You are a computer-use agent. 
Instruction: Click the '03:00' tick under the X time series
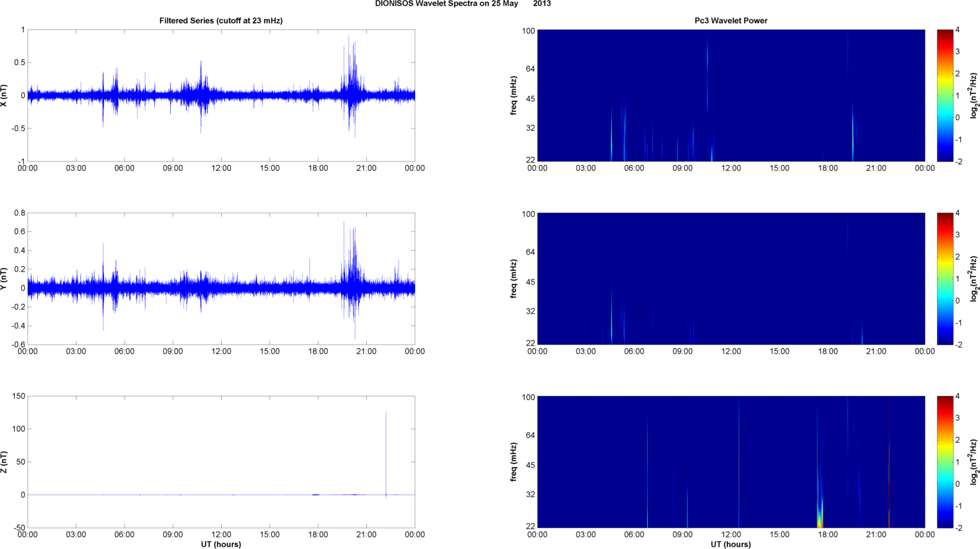pos(76,168)
